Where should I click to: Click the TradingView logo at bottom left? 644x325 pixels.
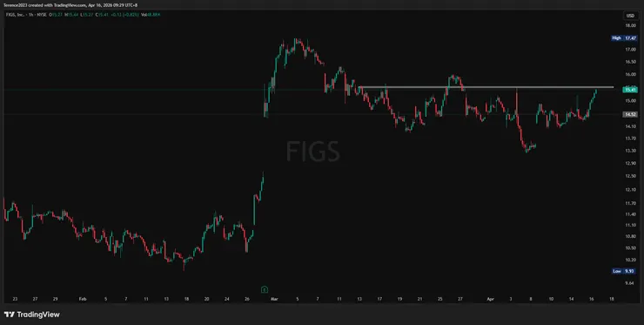point(32,315)
